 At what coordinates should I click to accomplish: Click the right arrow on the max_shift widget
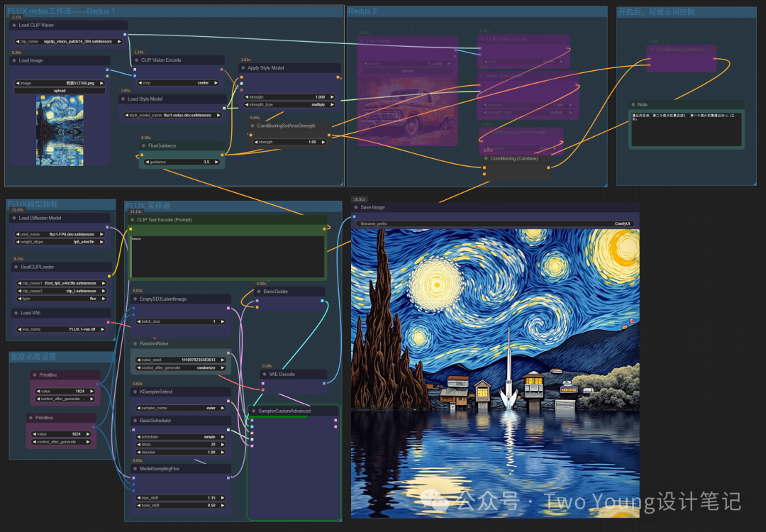click(223, 498)
